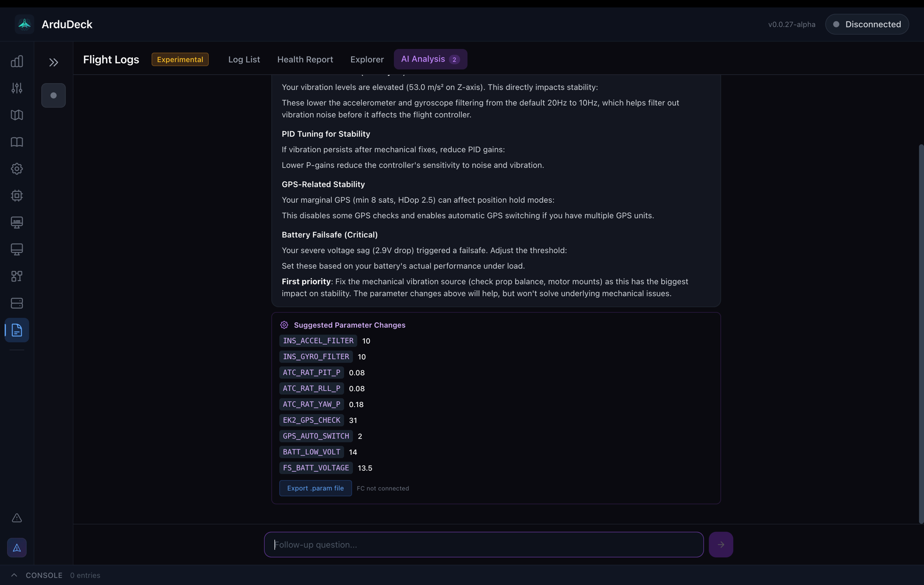Viewport: 924px width, 585px height.
Task: Click the vertical scrollbar on the right
Action: (921, 334)
